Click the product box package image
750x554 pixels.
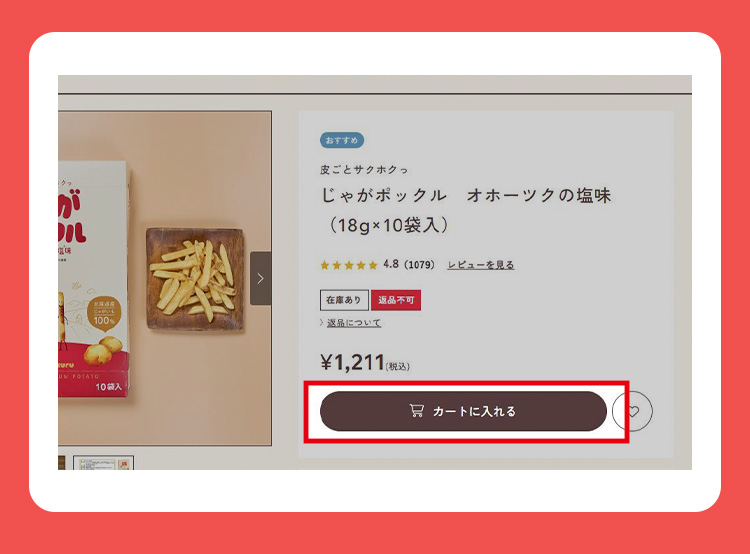click(x=94, y=280)
